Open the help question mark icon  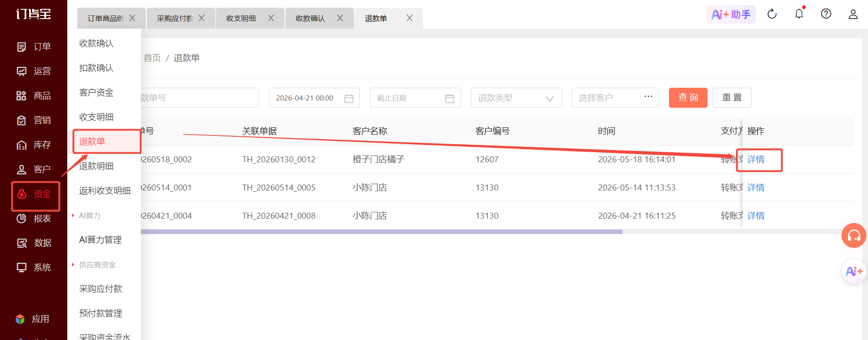826,14
